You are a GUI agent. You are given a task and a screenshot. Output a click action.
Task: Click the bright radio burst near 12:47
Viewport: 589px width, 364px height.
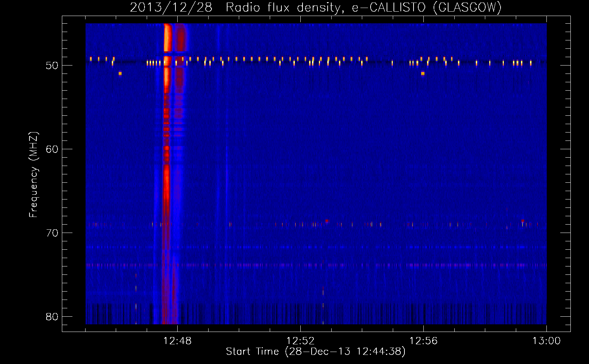click(167, 174)
